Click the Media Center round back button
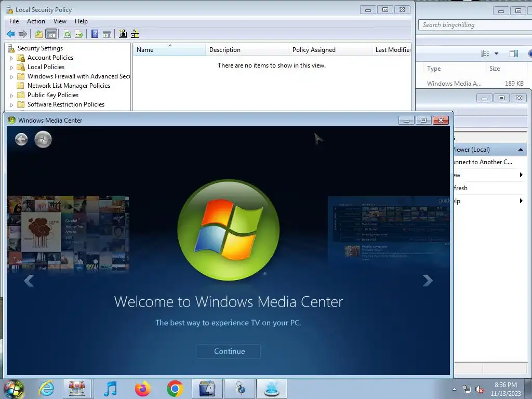 click(21, 139)
